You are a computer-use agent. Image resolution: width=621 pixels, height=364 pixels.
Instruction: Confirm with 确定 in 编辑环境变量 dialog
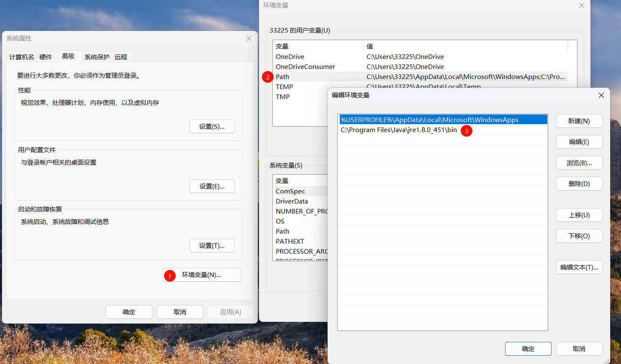(528, 349)
